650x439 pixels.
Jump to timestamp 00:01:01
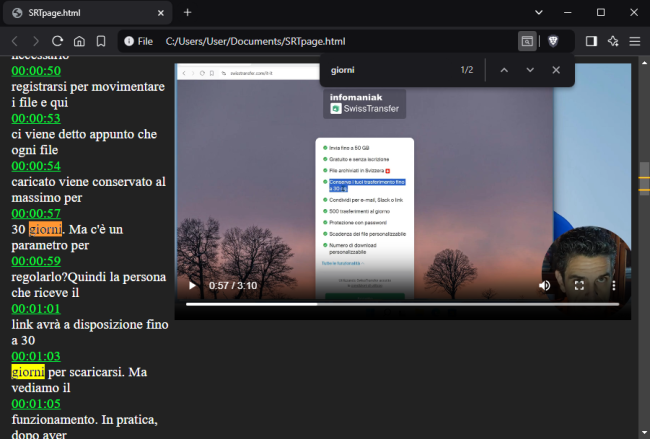tap(36, 309)
